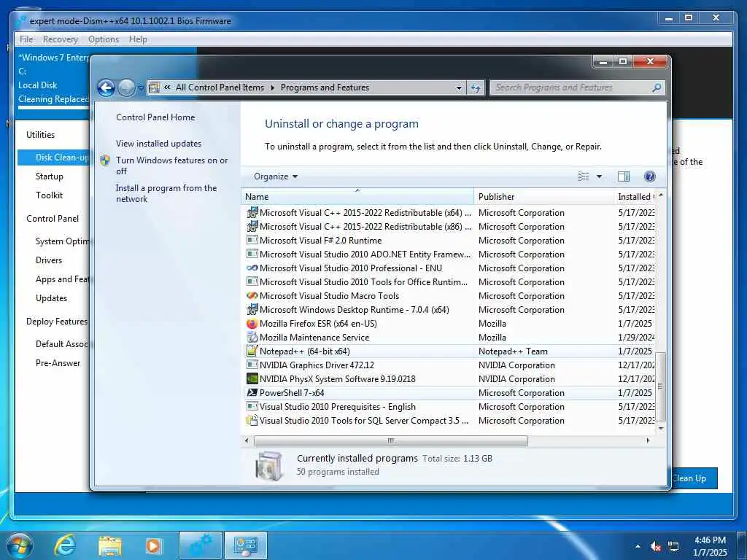Open Install a program from the network
This screenshot has width=747, height=560.
click(x=166, y=193)
